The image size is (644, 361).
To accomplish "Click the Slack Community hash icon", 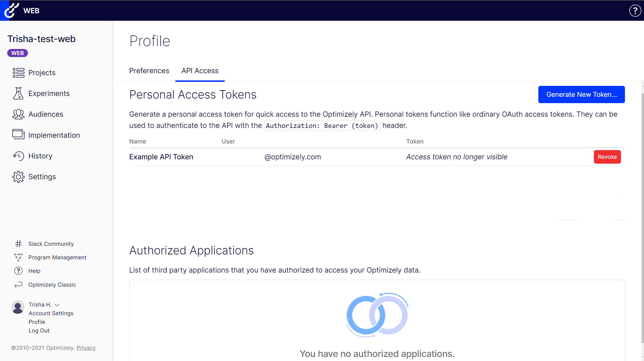I will 18,244.
